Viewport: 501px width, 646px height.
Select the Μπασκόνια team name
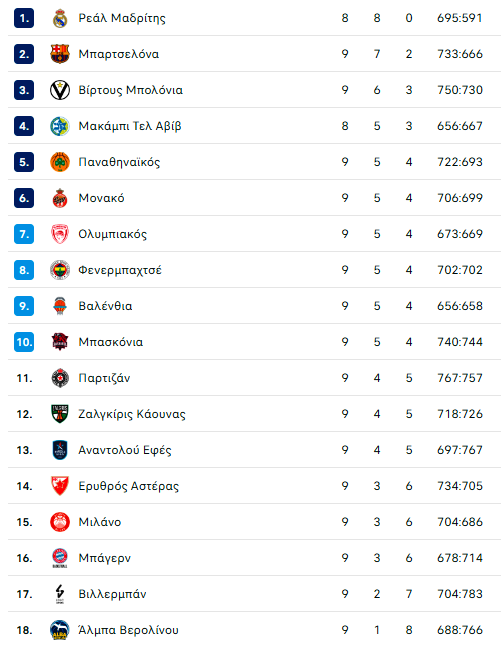111,342
